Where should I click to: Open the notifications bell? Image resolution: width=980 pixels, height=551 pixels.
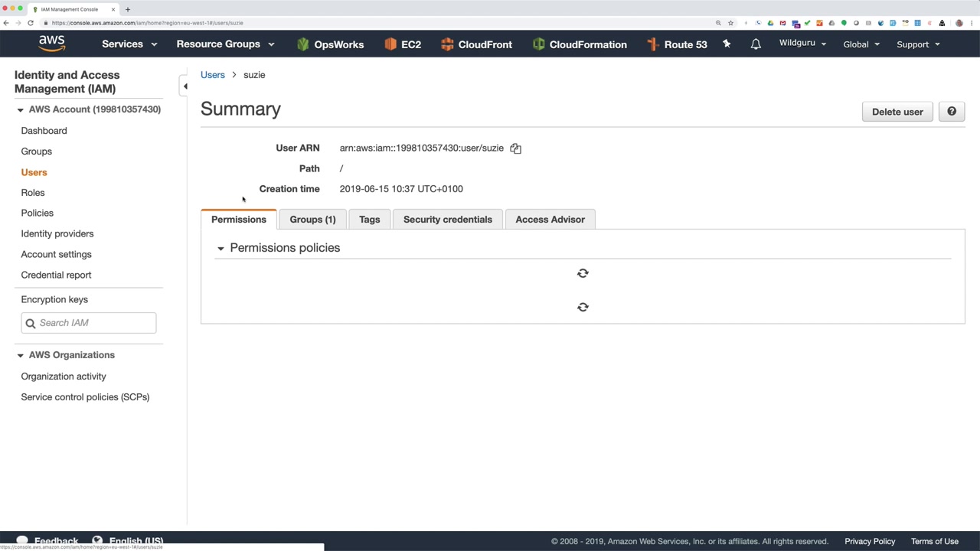(756, 44)
